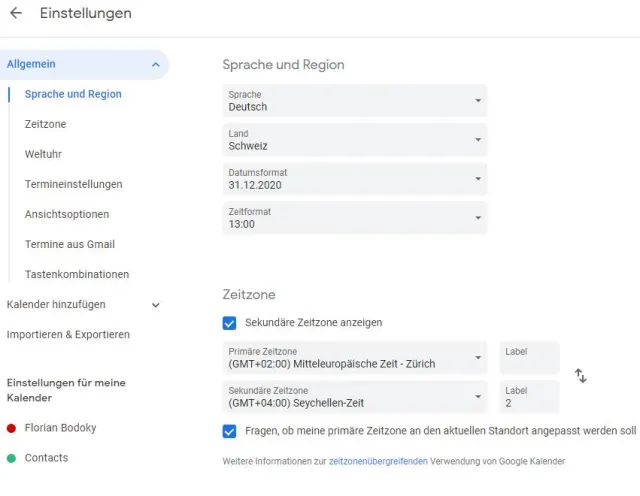Uncheck the primary time zone location prompt
Image resolution: width=640 pixels, height=496 pixels.
pos(229,431)
